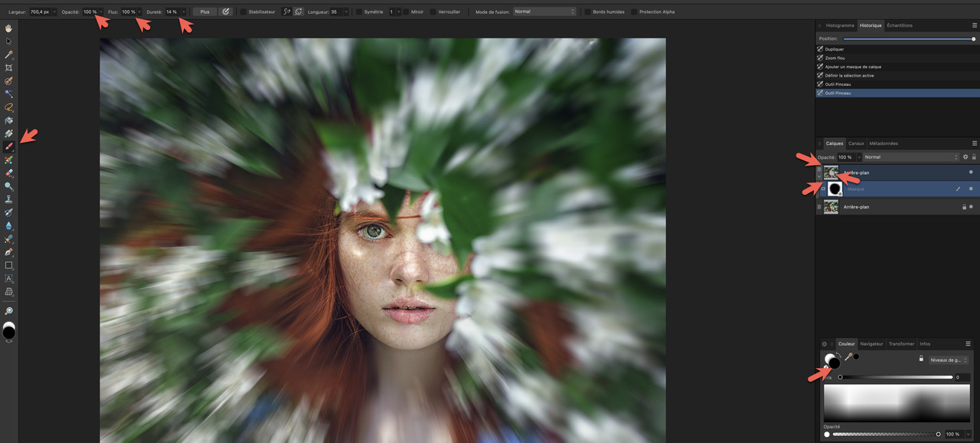The width and height of the screenshot is (980, 443).
Task: Select the Artistic Text tool
Action: coord(9,278)
